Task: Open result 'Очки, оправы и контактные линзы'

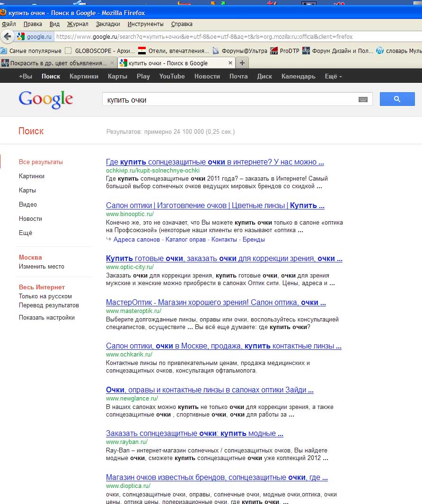Action: point(210,390)
